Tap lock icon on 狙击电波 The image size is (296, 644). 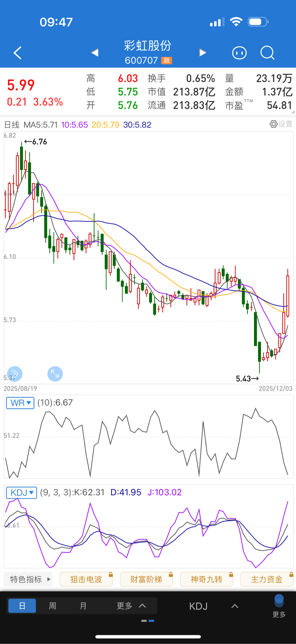111,575
